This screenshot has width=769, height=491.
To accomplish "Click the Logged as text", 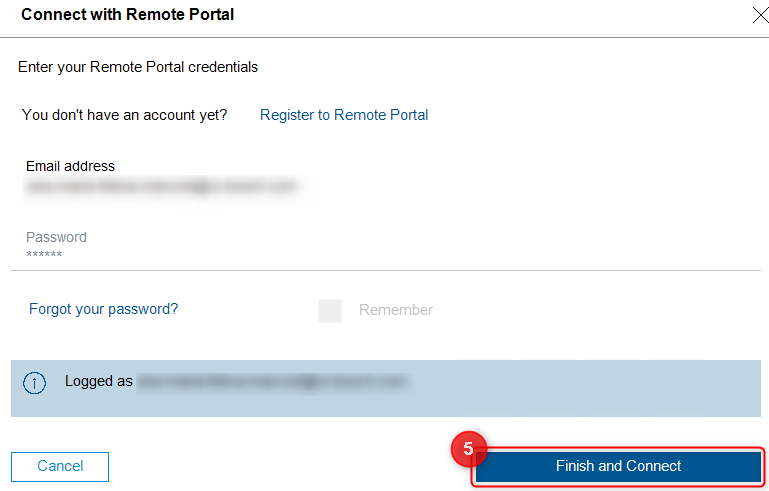I will click(99, 381).
